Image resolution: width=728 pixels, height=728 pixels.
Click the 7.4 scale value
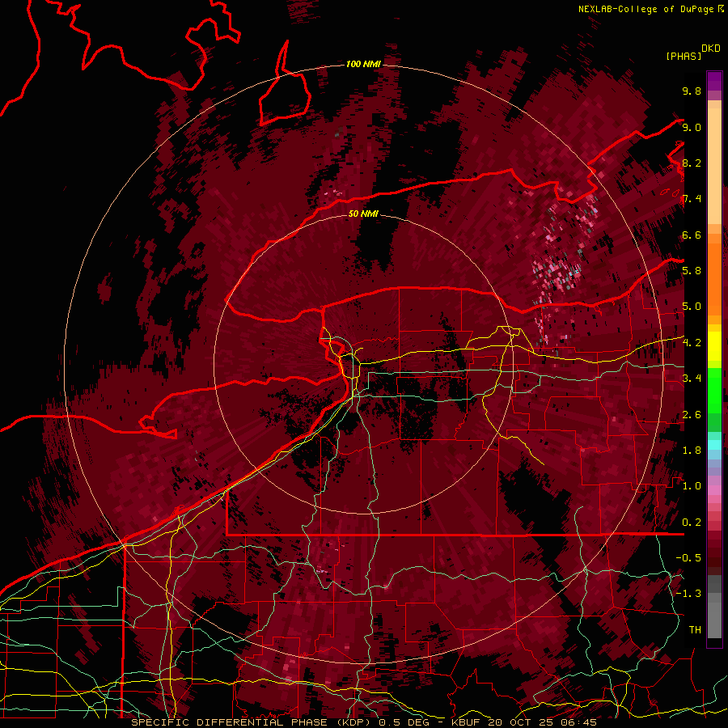coord(692,199)
